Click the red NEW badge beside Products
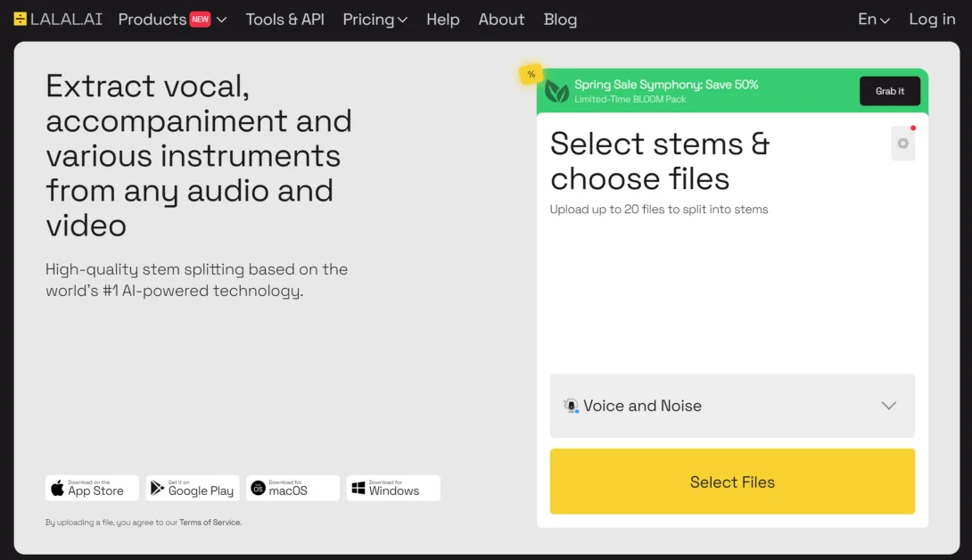This screenshot has height=560, width=972. (201, 20)
